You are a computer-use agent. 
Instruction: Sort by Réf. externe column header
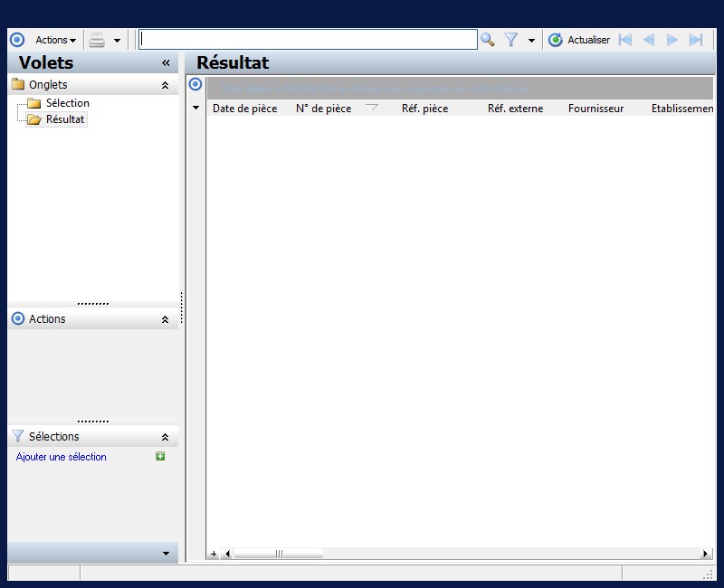[x=515, y=109]
